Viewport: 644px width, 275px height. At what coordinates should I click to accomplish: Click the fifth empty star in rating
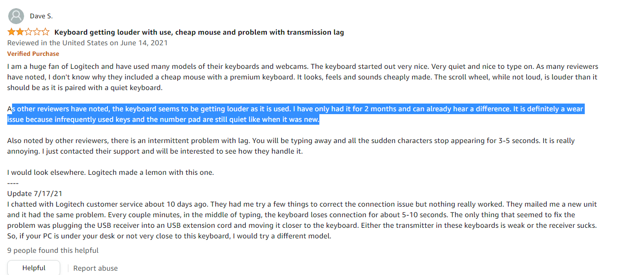coord(45,32)
